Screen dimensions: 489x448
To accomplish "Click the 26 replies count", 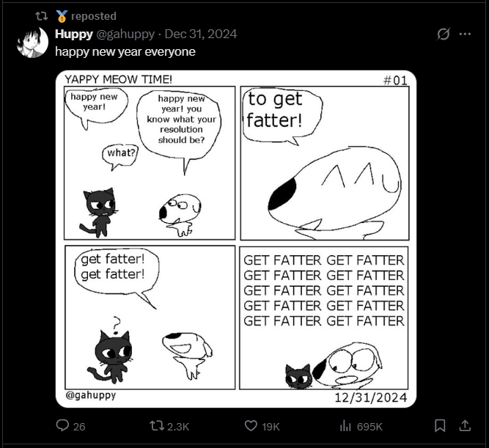I will (x=79, y=427).
